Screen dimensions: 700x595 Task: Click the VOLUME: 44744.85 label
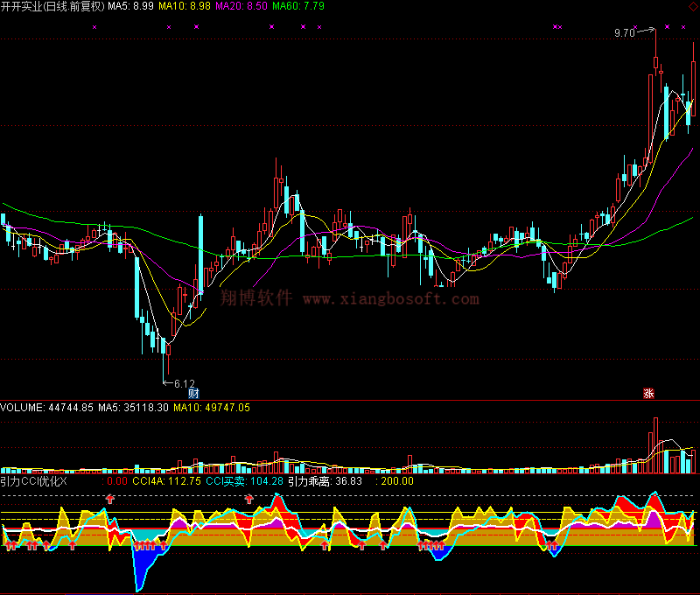coord(47,408)
